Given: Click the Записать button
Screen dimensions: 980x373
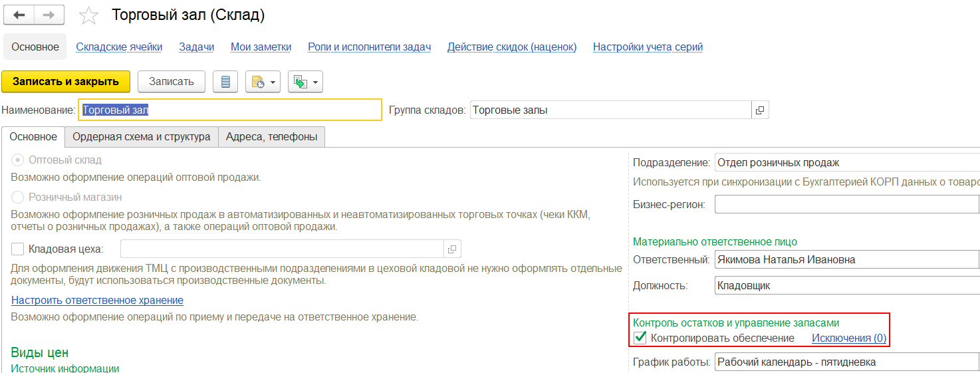Looking at the screenshot, I should coord(172,82).
